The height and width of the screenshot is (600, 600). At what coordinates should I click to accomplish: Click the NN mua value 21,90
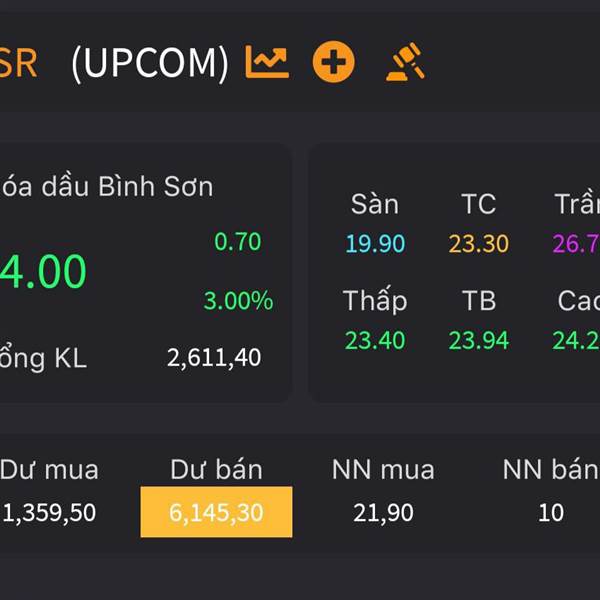[x=383, y=513]
